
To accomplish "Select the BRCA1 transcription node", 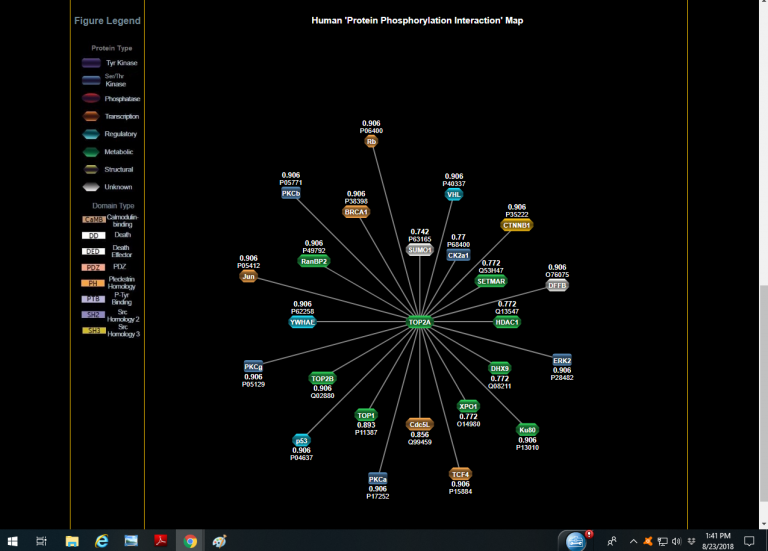I will [356, 212].
